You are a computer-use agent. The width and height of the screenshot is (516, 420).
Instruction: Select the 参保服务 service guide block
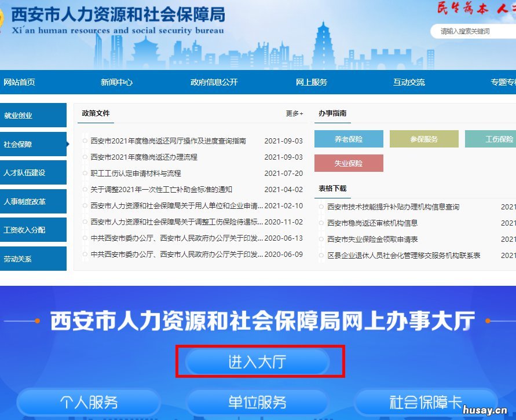coord(424,139)
